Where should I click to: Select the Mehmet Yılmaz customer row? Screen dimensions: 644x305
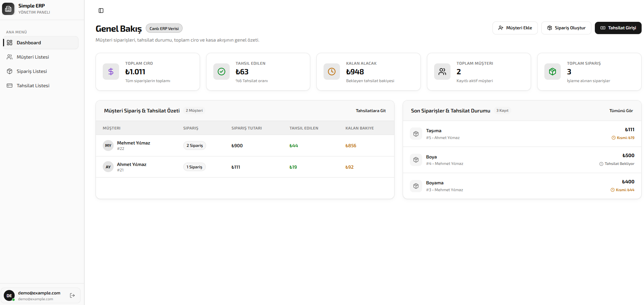(x=245, y=146)
